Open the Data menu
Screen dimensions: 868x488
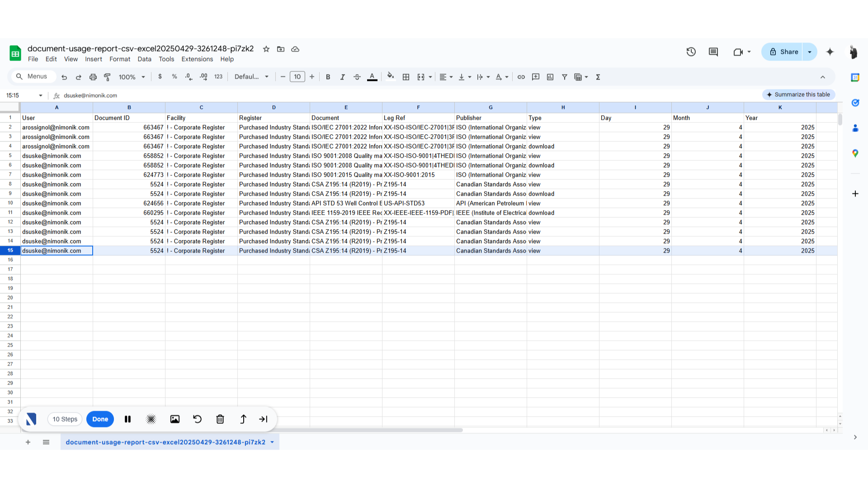click(x=144, y=59)
